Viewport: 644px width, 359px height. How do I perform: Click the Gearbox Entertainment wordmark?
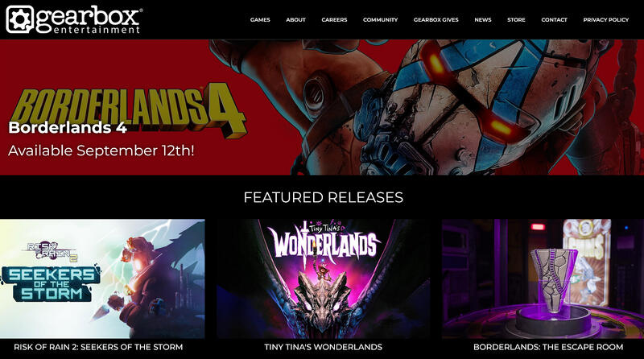89,19
